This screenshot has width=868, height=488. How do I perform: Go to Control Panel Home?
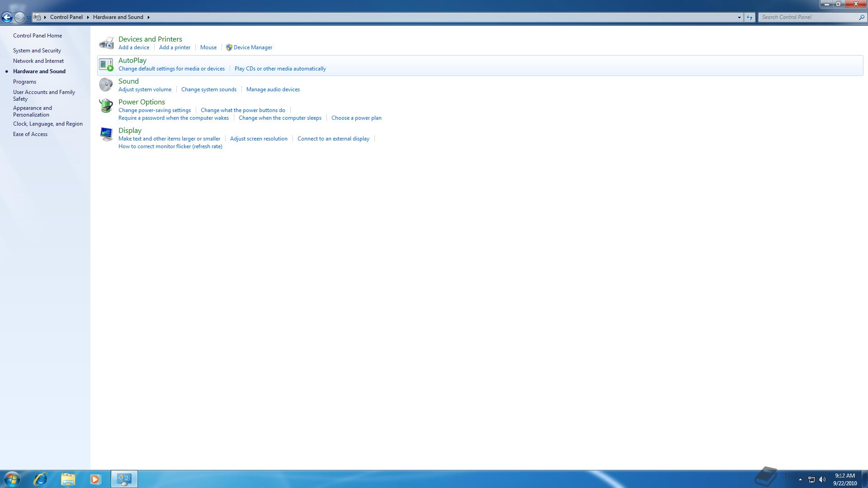click(38, 36)
